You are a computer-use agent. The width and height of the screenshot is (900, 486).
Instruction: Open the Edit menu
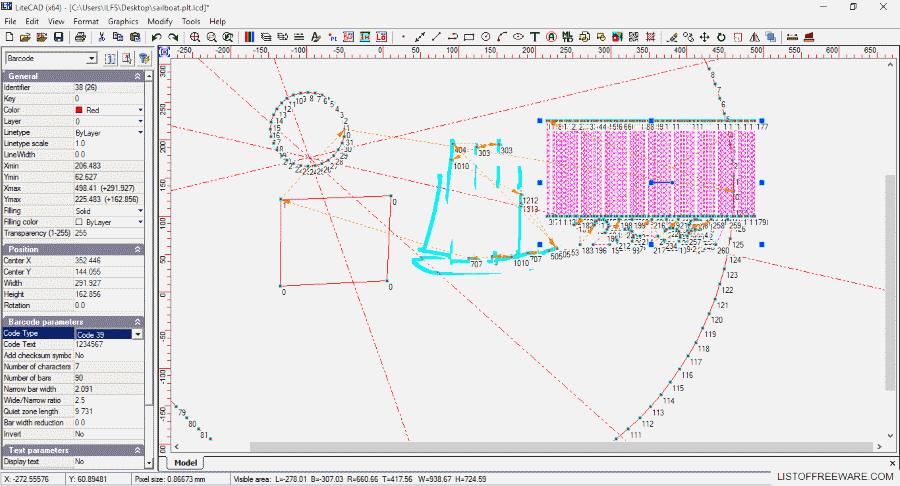[32, 21]
